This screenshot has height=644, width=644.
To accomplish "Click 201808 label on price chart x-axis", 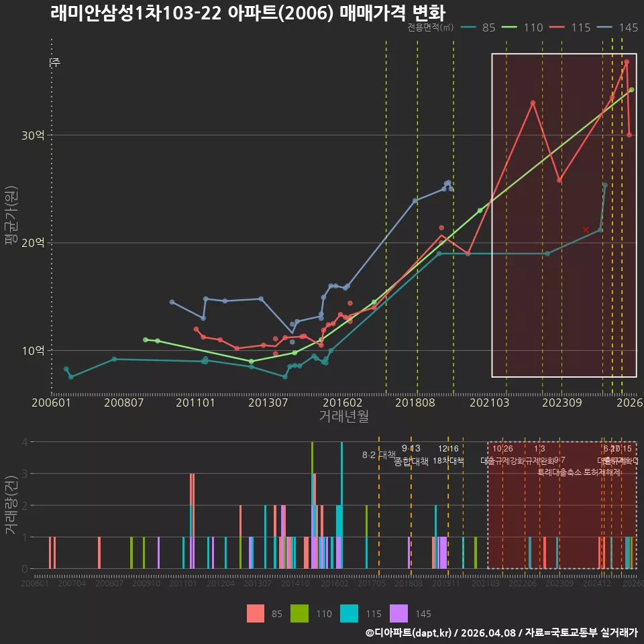I will click(x=415, y=402).
